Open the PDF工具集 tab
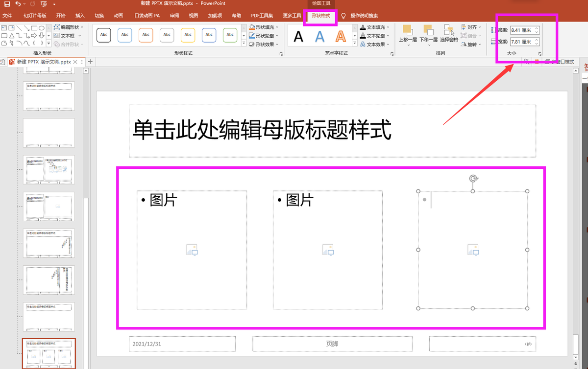This screenshot has height=369, width=588. [x=262, y=16]
